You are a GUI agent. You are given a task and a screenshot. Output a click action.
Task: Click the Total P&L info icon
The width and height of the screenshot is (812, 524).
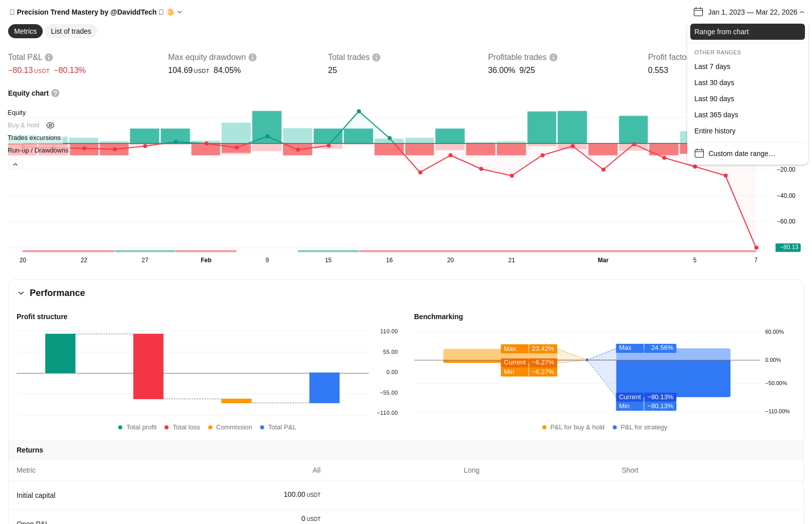(49, 57)
